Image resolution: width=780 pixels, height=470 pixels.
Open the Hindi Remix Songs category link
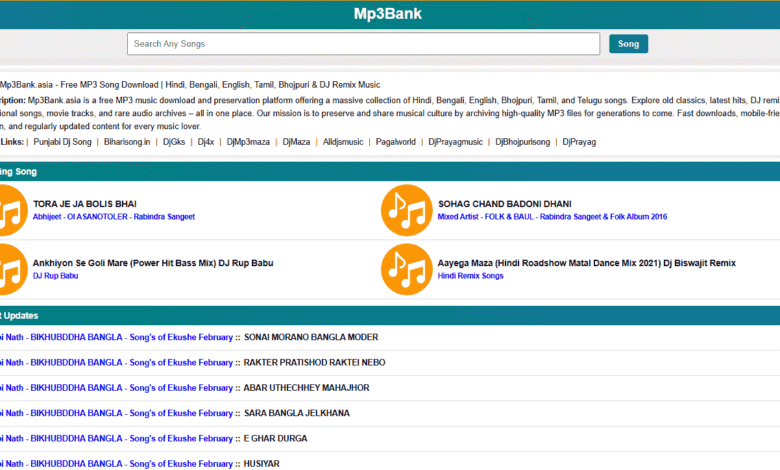click(470, 276)
